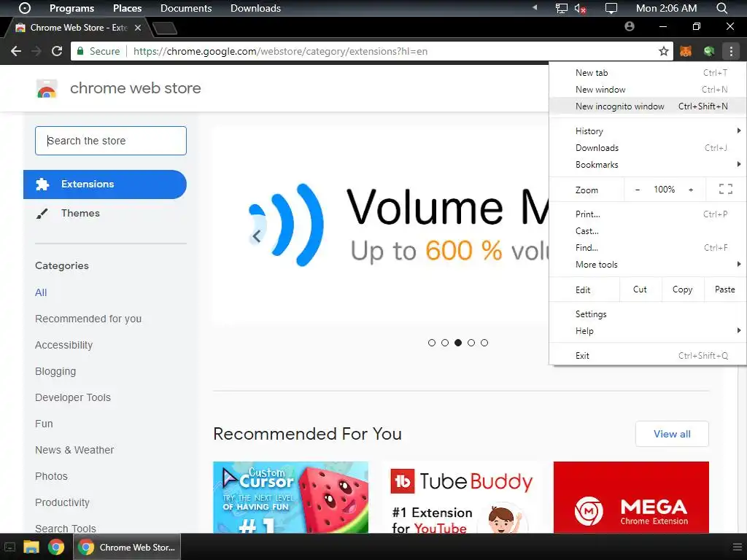Open the MetaMask fox extension icon

pos(686,51)
